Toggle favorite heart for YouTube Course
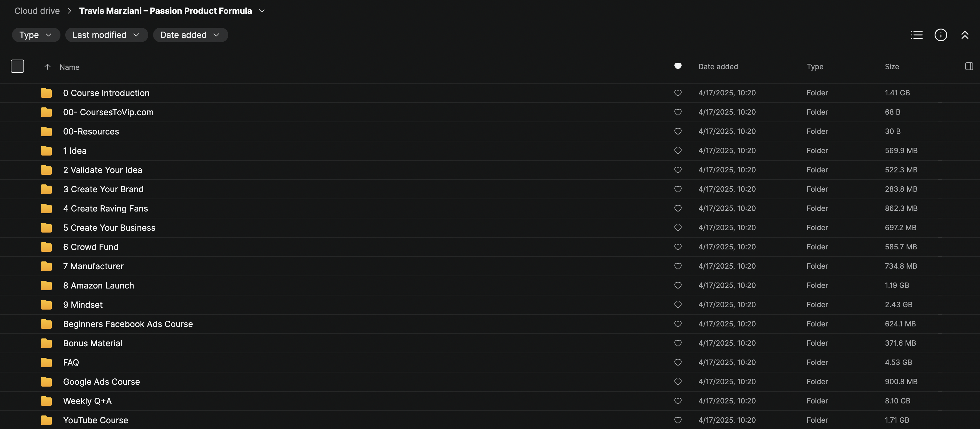The width and height of the screenshot is (980, 429). click(678, 420)
